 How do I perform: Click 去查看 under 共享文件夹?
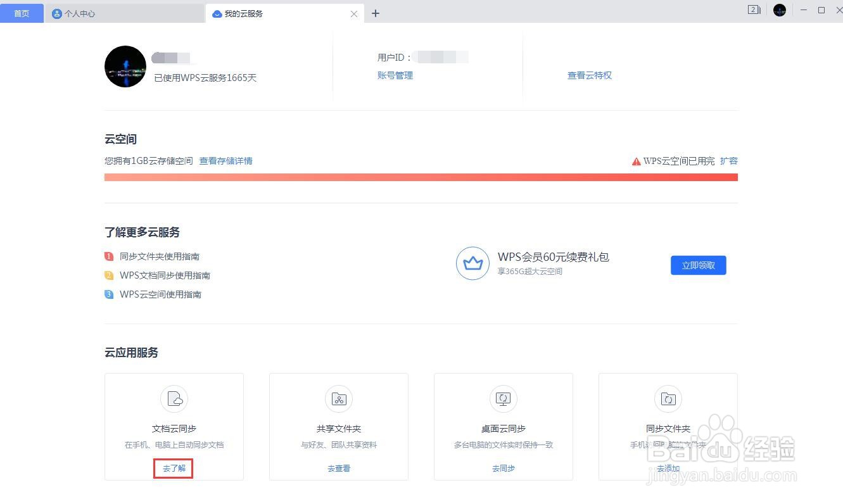tap(339, 469)
